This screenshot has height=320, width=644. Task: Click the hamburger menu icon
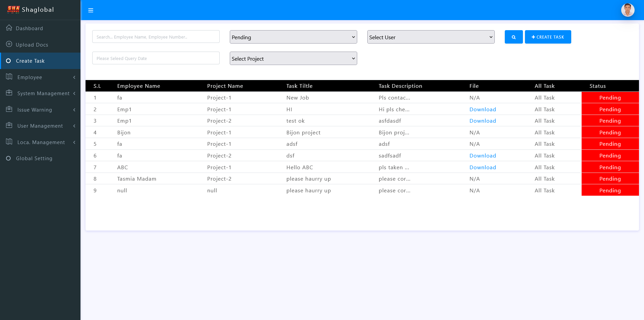91,10
